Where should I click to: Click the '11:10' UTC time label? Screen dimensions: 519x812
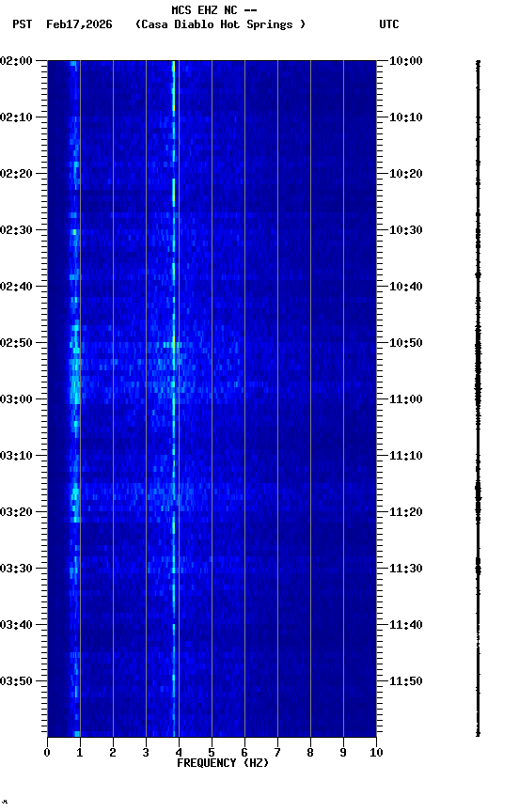tap(406, 456)
